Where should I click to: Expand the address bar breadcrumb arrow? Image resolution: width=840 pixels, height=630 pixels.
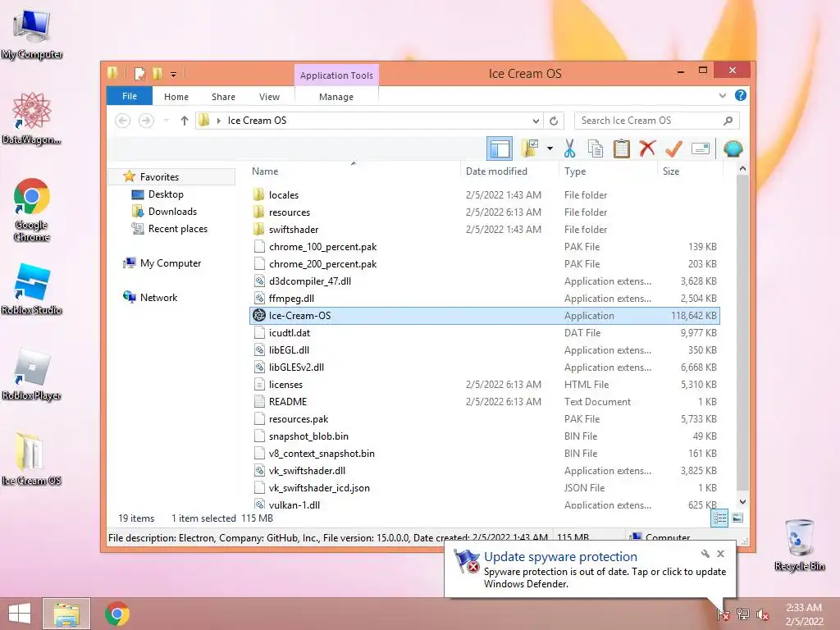tap(218, 121)
